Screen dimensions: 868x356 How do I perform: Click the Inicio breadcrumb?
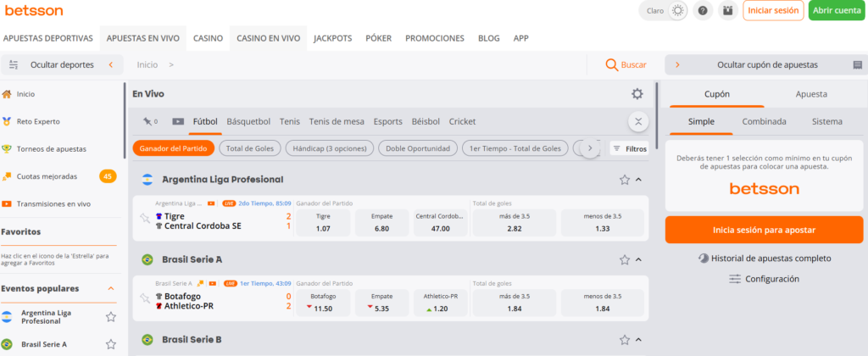coord(147,64)
